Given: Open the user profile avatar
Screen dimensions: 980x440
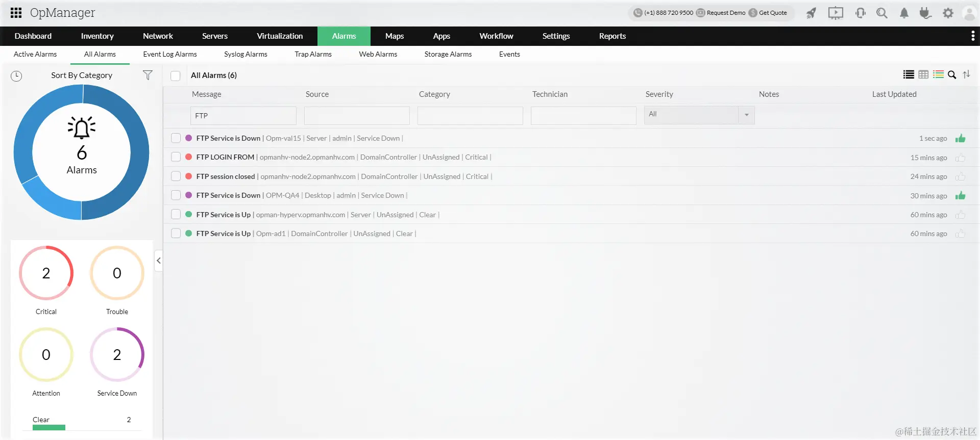Looking at the screenshot, I should 969,13.
